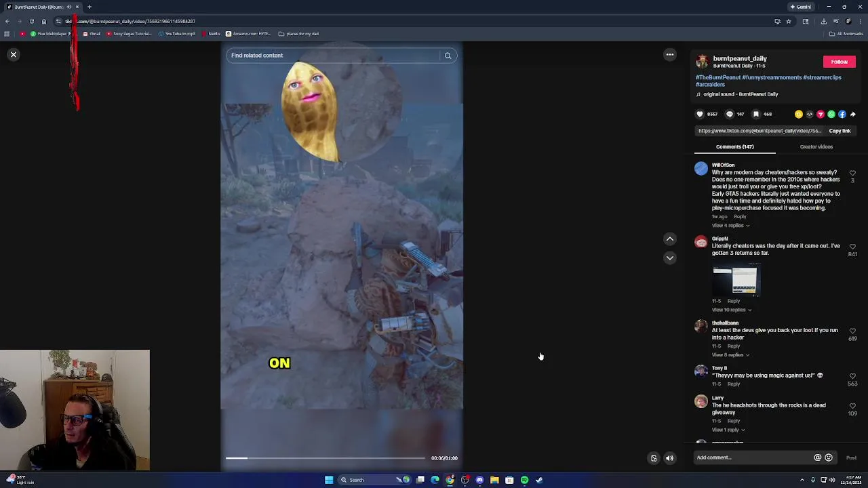This screenshot has width=868, height=488.
Task: Share the video to Facebook
Action: click(x=842, y=114)
